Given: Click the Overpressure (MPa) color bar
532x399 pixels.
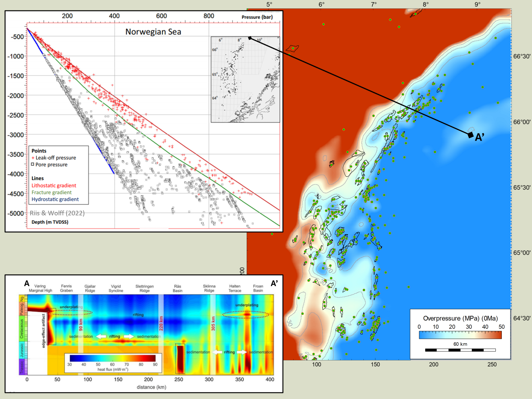Looking at the screenshot, I should click(460, 335).
